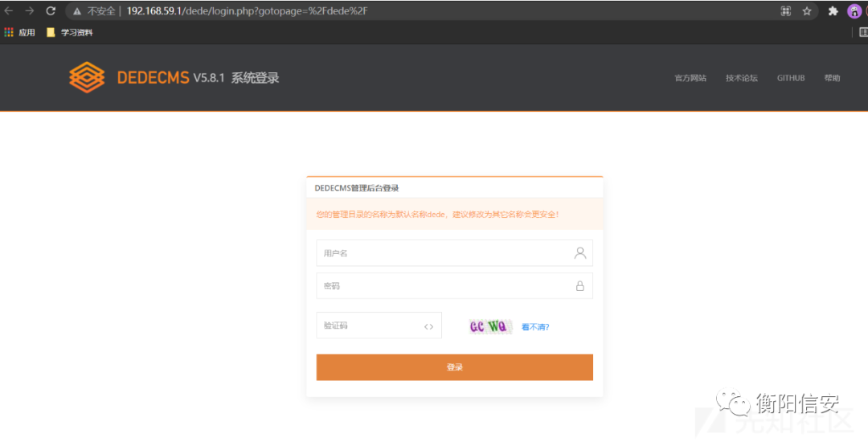The image size is (868, 442).
Task: Open the GITHUB link
Action: (791, 78)
